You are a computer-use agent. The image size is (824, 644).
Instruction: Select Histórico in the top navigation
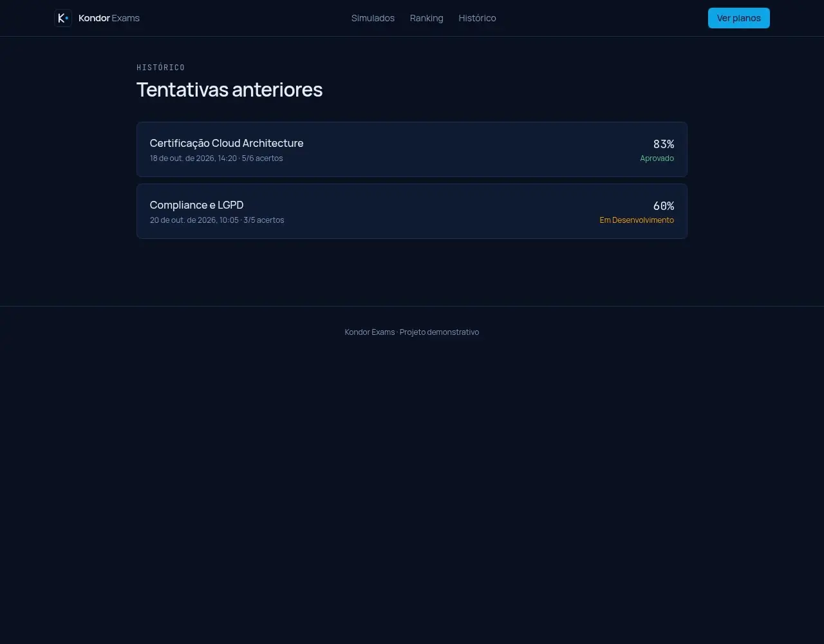point(477,18)
